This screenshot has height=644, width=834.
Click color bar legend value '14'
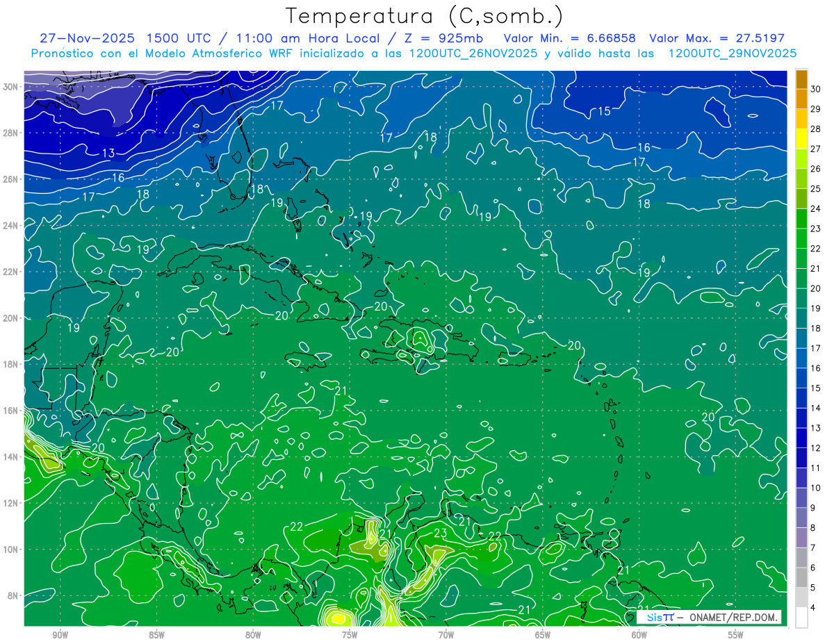point(815,408)
